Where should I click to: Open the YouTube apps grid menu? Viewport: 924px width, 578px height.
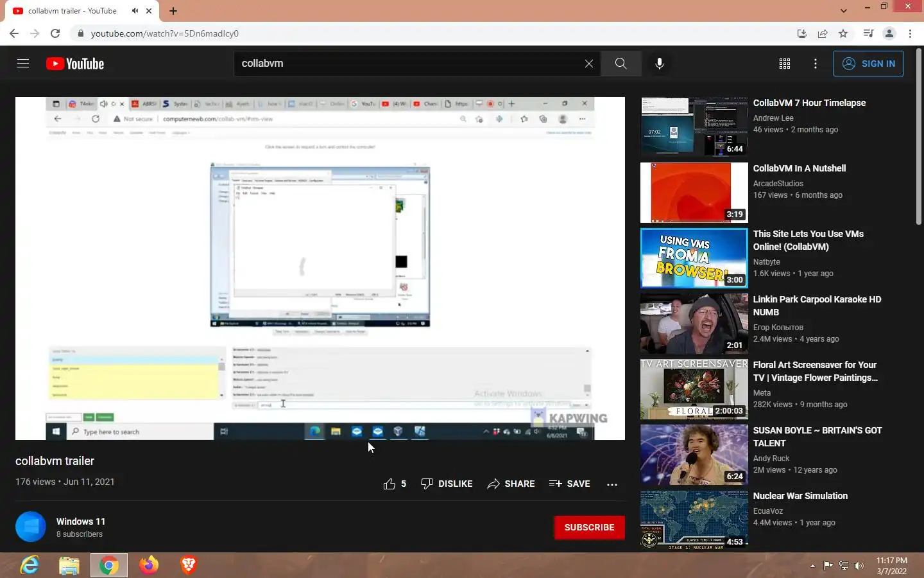click(784, 64)
